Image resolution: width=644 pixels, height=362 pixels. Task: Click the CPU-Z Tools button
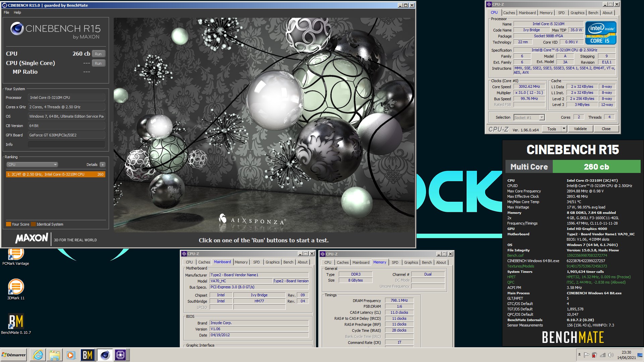[x=551, y=129]
